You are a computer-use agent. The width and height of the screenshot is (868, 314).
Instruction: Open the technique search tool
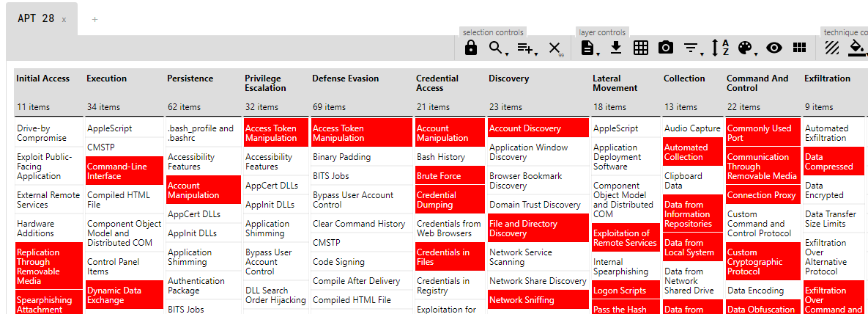tap(497, 48)
